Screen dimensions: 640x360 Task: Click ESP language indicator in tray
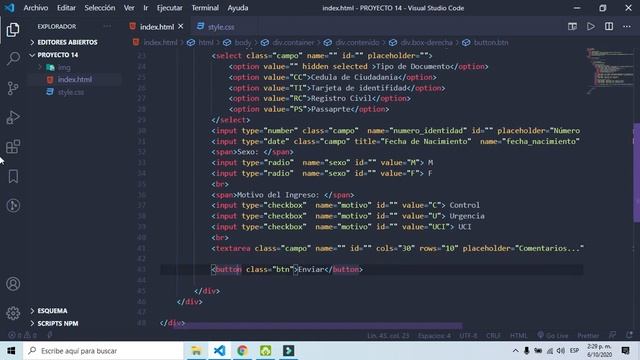coord(574,351)
